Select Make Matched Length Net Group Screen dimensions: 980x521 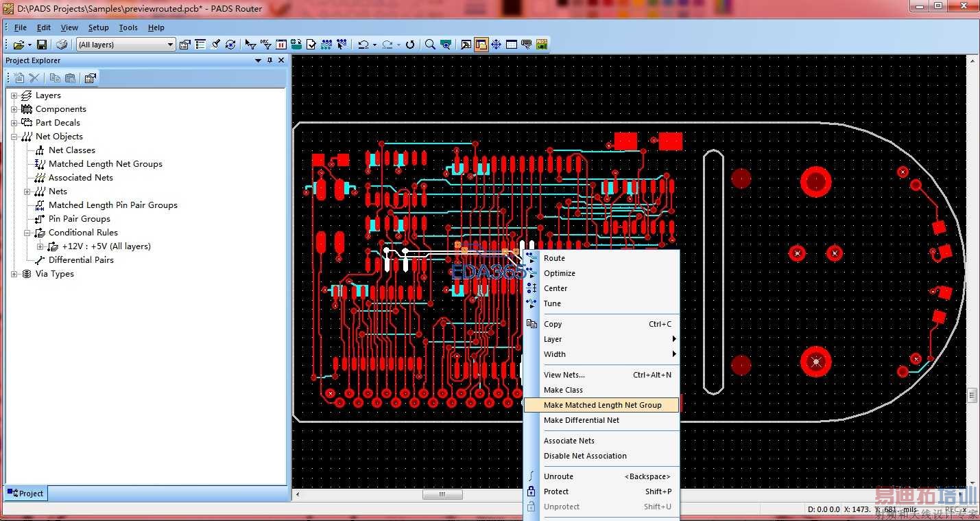(x=602, y=405)
